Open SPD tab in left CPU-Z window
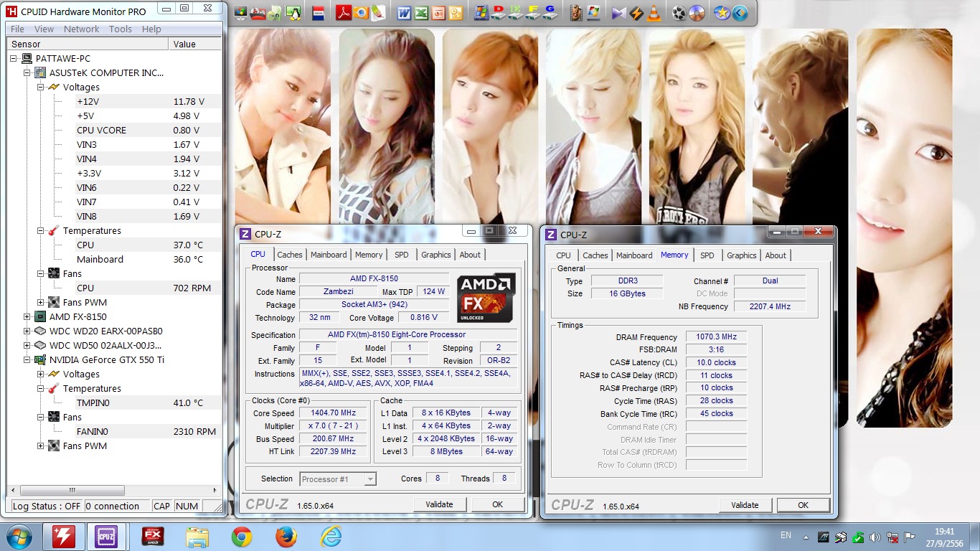The image size is (980, 551). [x=402, y=255]
